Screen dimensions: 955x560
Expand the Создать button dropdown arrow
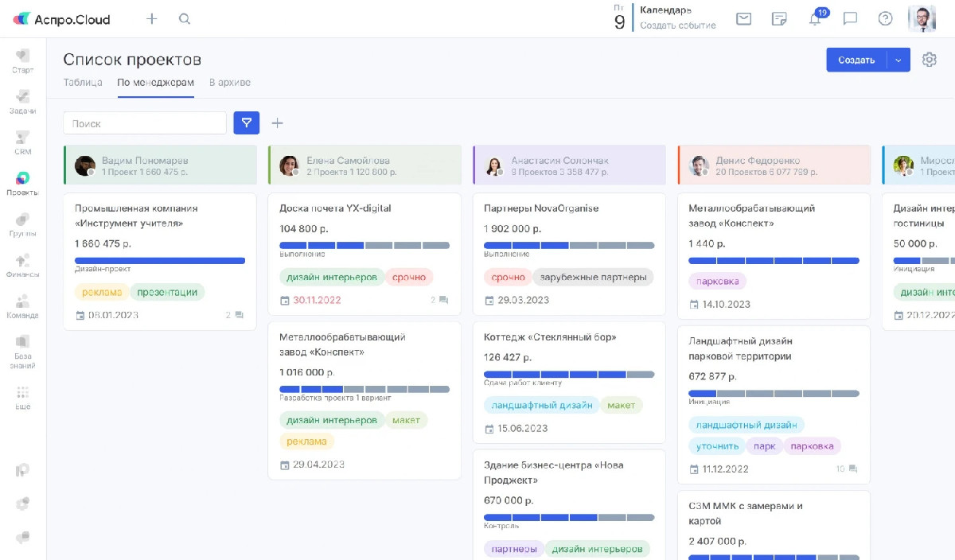pos(899,60)
